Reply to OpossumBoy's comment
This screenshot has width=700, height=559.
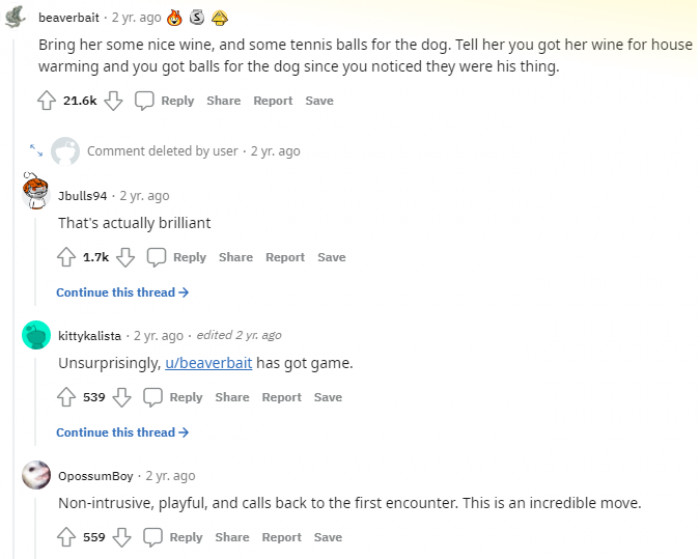tap(174, 537)
